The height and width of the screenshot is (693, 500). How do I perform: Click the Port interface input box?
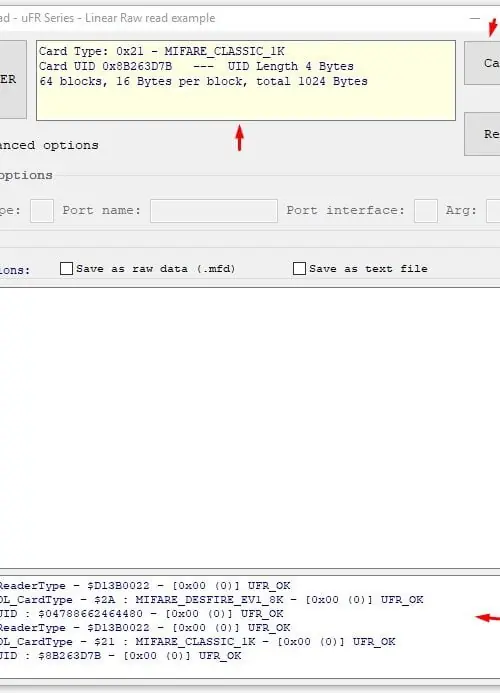click(x=426, y=211)
